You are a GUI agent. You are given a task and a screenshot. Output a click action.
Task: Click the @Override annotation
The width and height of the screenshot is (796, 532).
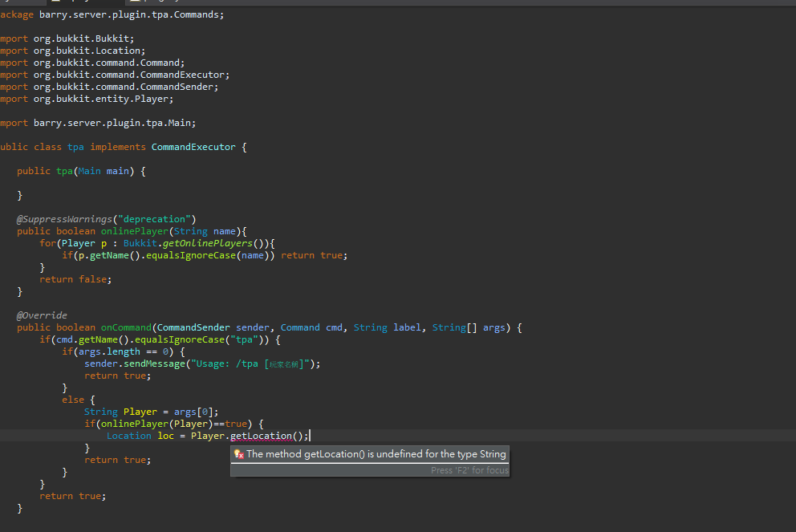(x=42, y=315)
